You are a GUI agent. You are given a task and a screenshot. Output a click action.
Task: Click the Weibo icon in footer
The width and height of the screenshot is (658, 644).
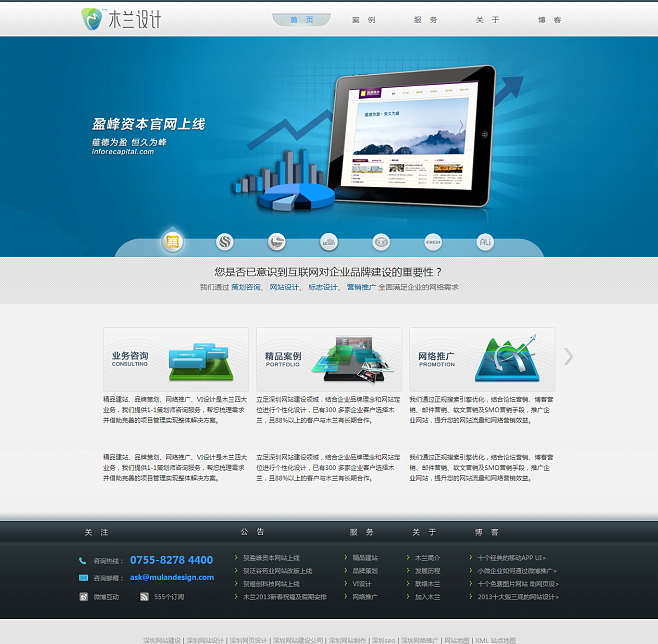pos(84,597)
